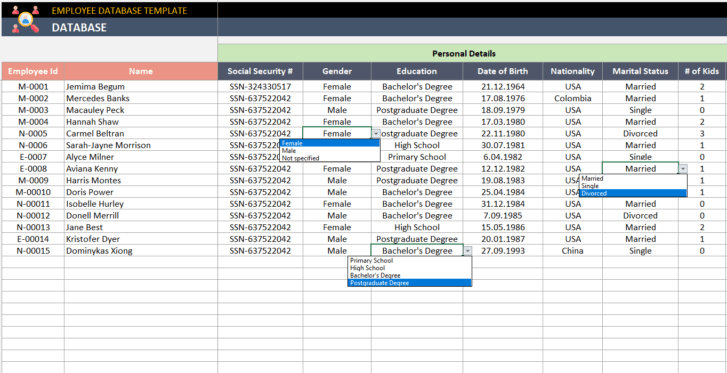This screenshot has height=373, width=727.
Task: Click the Employee Id column header
Action: (x=33, y=71)
